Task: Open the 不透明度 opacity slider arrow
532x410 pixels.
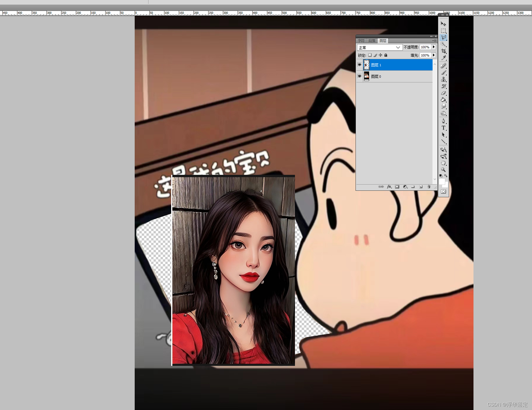Action: coord(434,47)
